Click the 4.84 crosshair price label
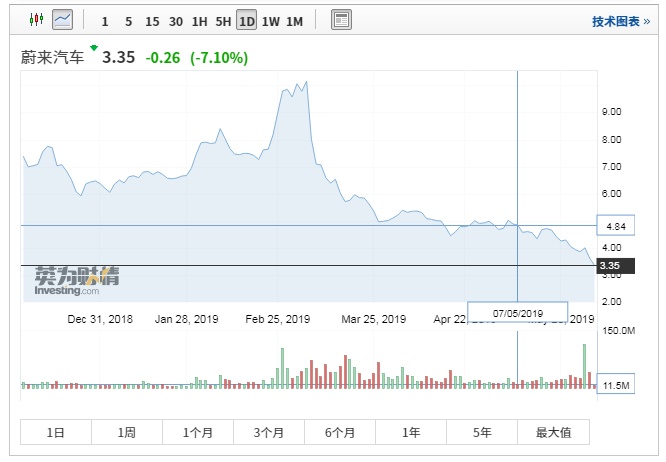The image size is (666, 462). [x=616, y=225]
